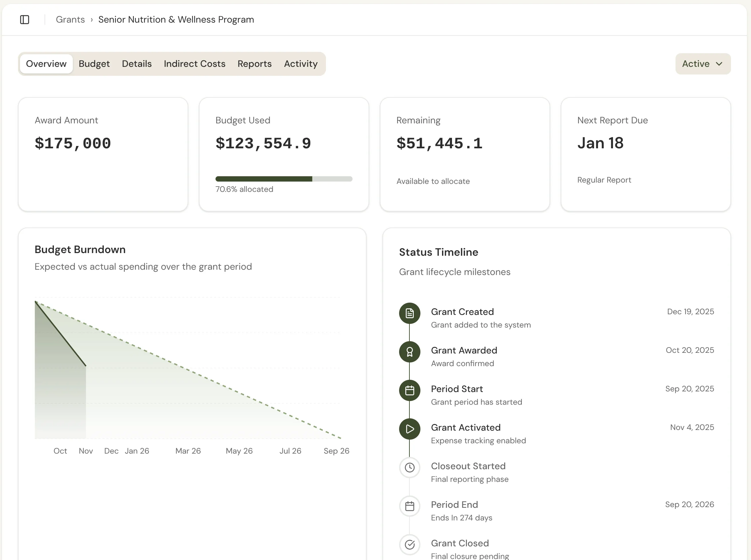Open the breadcrumb chevron between Grants and program
The image size is (751, 560).
click(x=91, y=20)
